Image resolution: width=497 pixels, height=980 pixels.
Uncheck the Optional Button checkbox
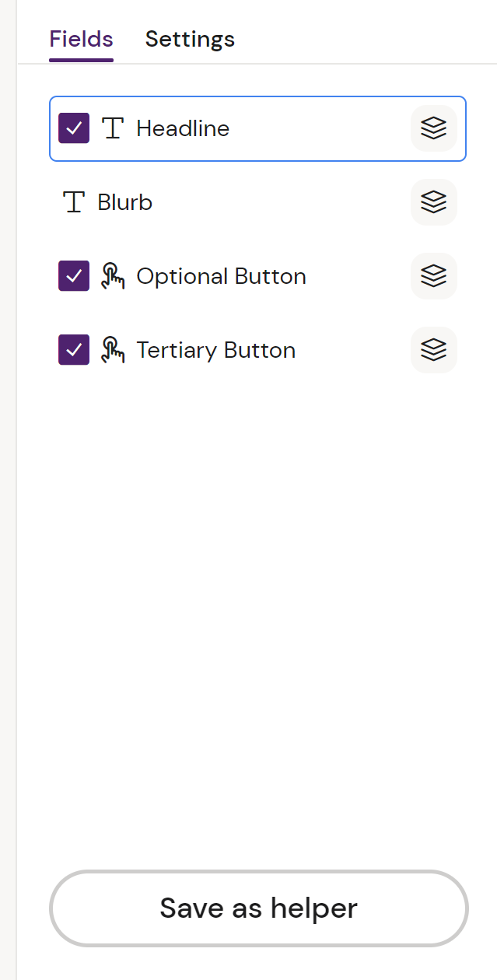click(74, 276)
